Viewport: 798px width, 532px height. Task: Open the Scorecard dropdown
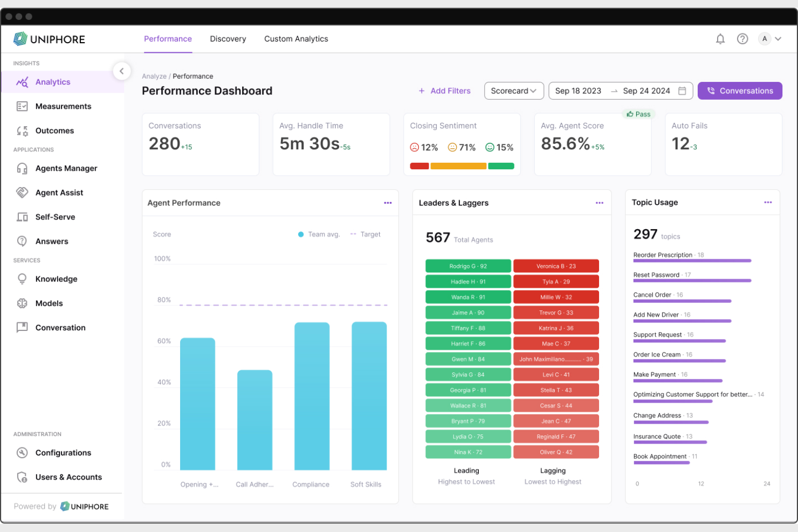point(513,91)
